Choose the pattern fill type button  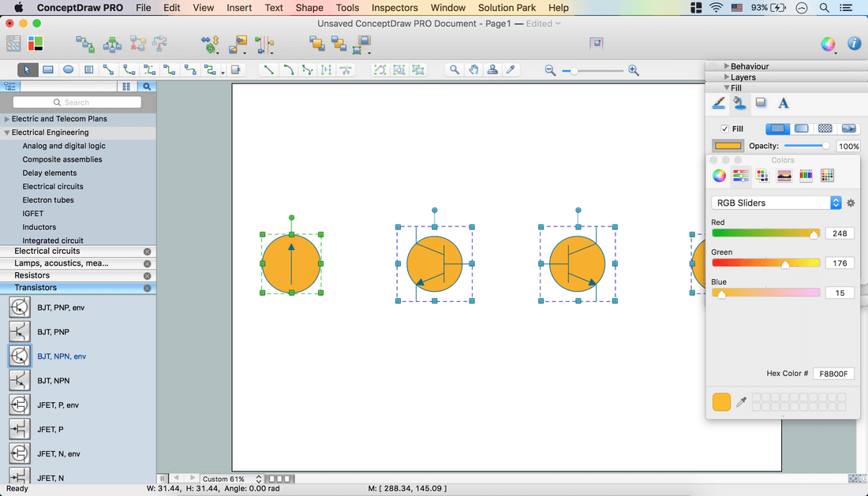click(825, 129)
